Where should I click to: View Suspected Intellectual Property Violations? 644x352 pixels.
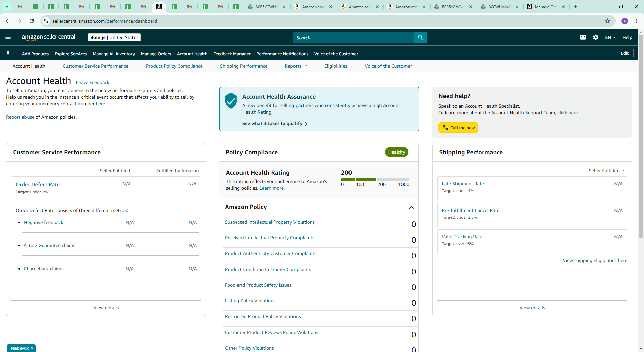[270, 222]
